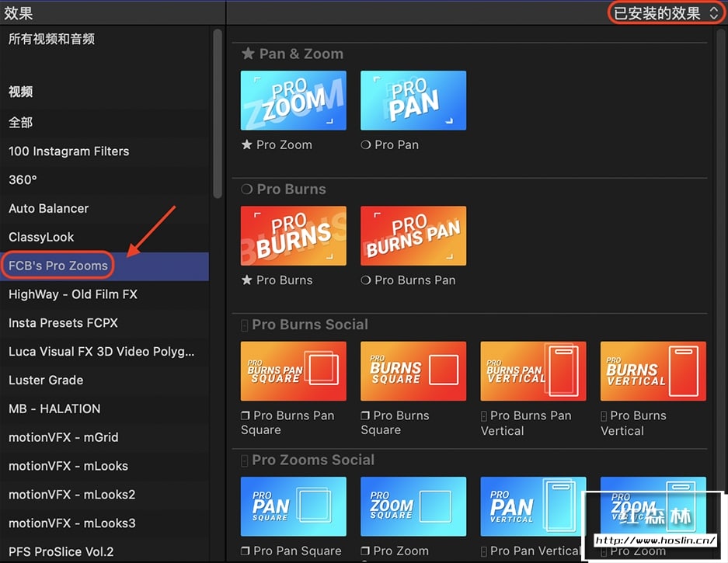The height and width of the screenshot is (563, 728).
Task: Click the 效果 panel title
Action: [19, 13]
